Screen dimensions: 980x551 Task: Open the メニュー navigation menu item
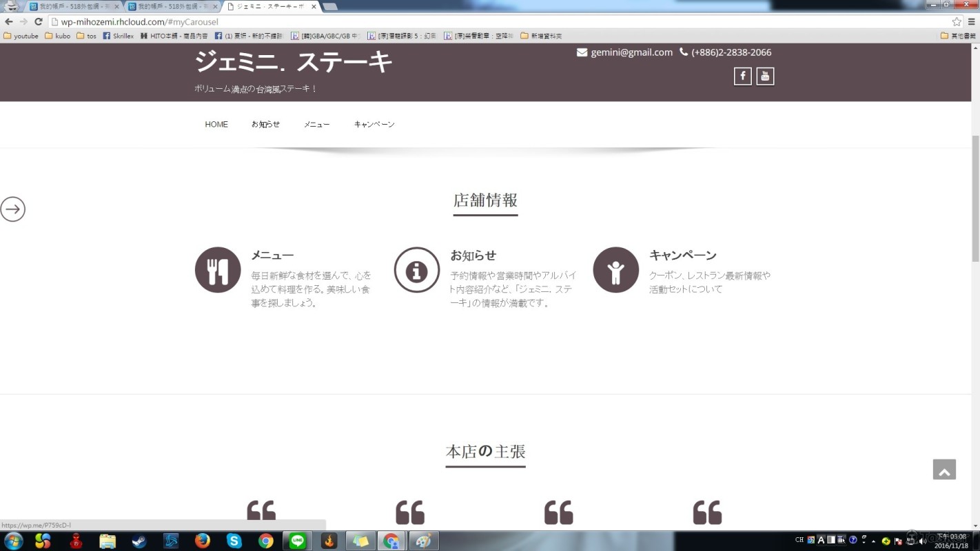coord(316,125)
